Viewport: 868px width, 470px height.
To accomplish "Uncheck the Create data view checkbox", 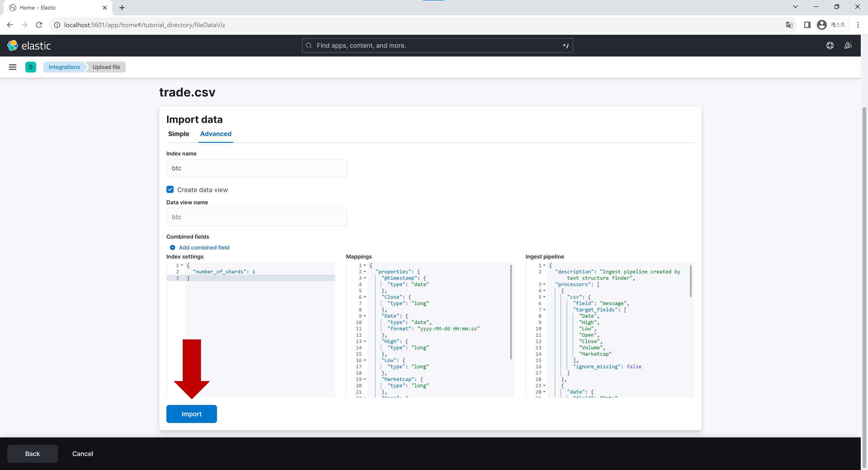I will [x=170, y=190].
